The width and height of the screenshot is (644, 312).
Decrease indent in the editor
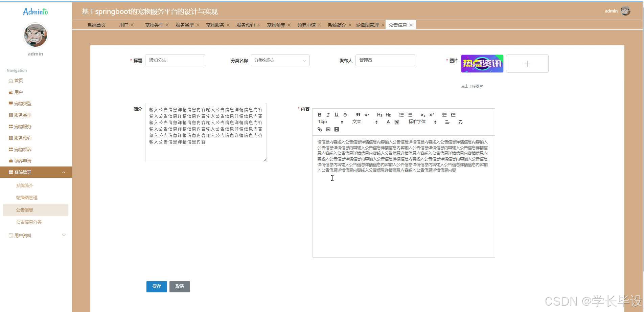tap(444, 115)
